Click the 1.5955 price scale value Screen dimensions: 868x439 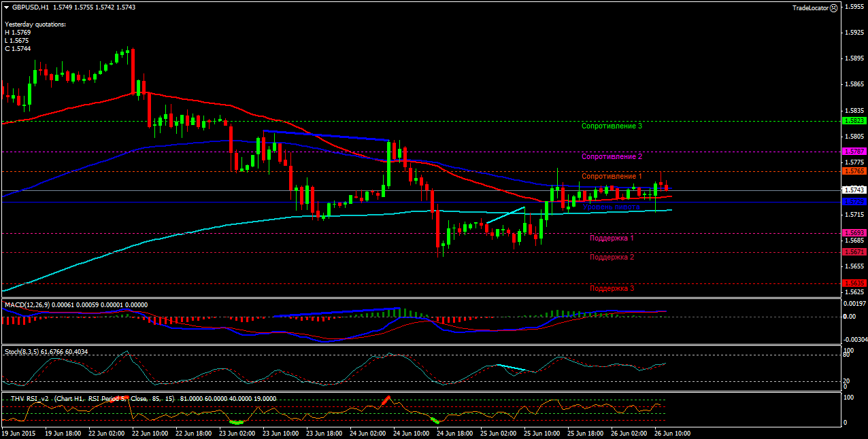[x=854, y=6]
